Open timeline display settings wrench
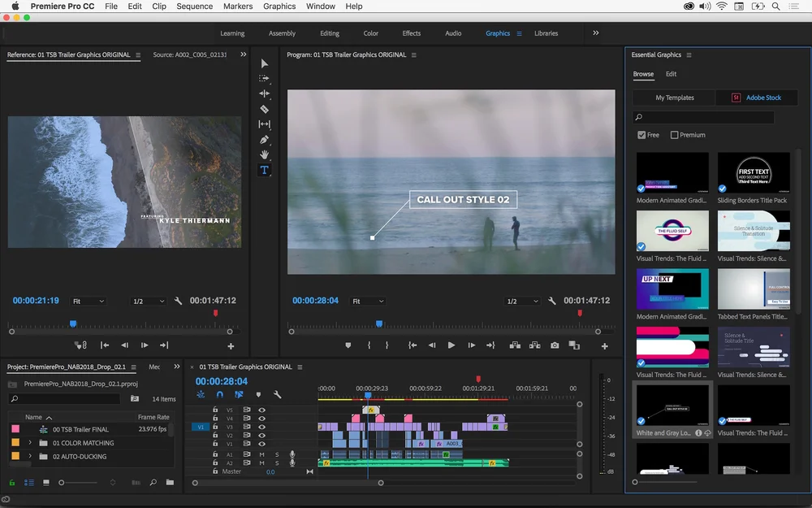Viewport: 812px width, 508px height. 277,395
